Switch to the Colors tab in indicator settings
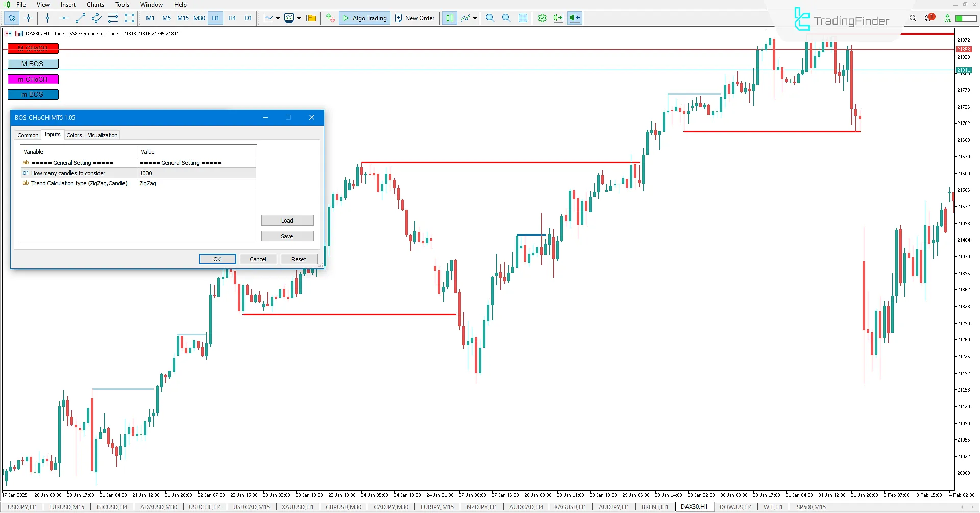Viewport: 980px width, 513px height. point(74,135)
